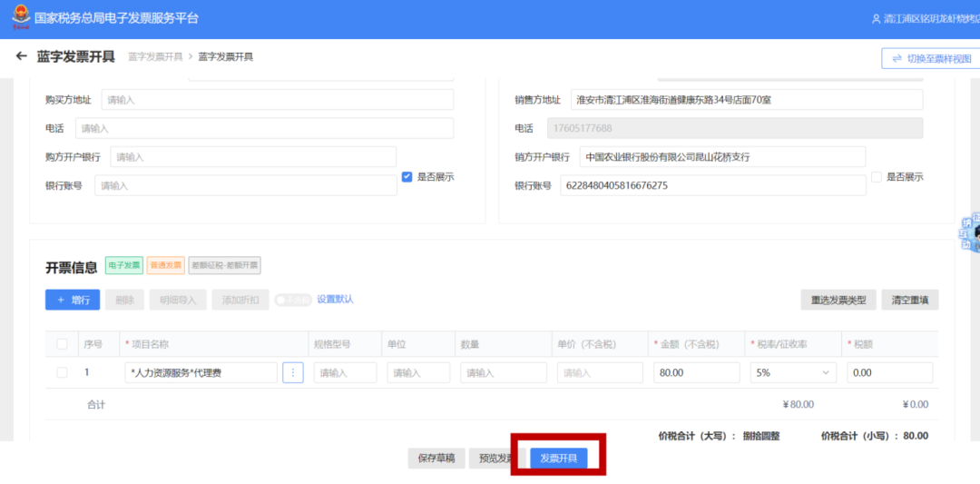Check the seller 是否展示 checkbox

[877, 177]
